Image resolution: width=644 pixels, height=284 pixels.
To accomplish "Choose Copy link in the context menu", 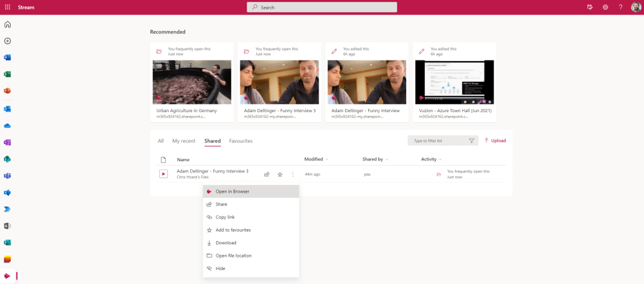I will (225, 217).
